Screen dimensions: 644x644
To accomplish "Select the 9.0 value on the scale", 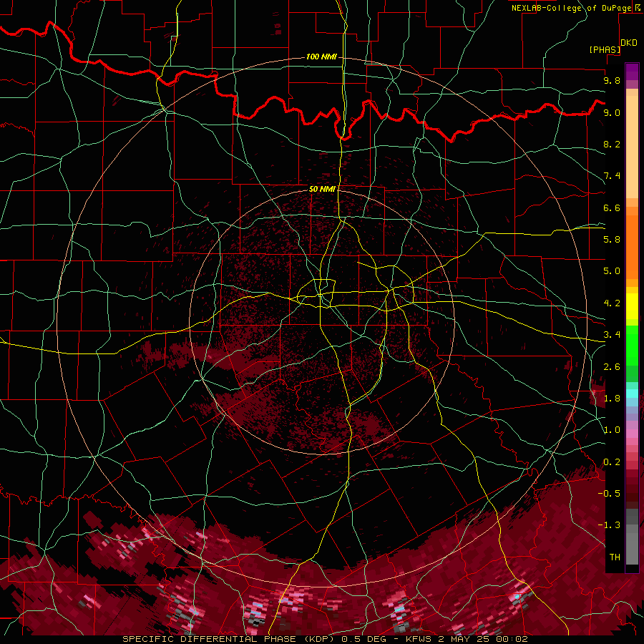I will 612,112.
